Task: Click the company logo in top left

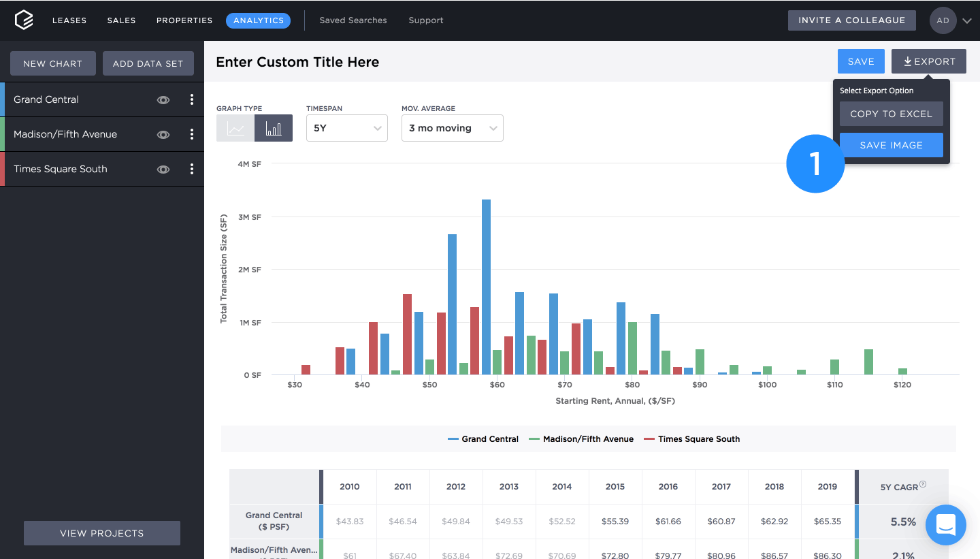Action: point(24,20)
